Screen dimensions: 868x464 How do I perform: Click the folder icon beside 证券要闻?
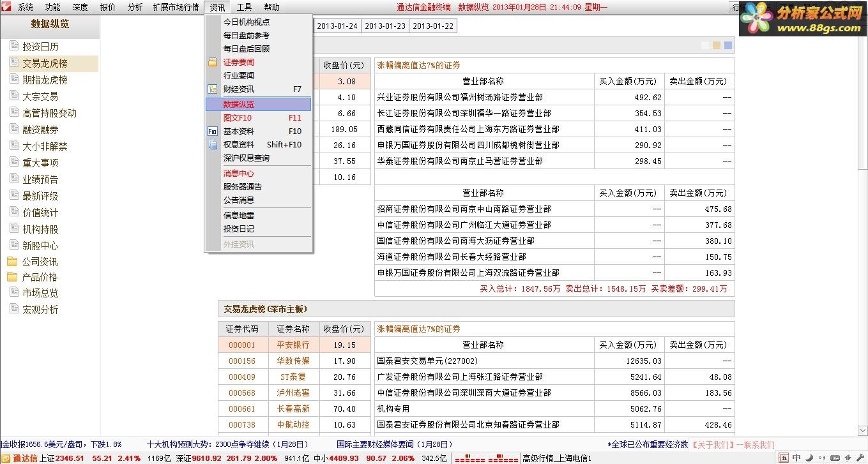pos(213,63)
